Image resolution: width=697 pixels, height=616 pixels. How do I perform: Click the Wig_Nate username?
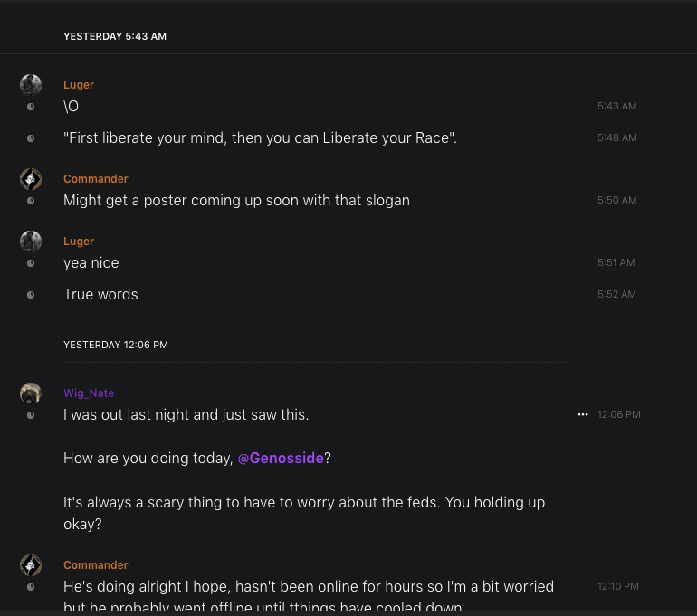(89, 393)
